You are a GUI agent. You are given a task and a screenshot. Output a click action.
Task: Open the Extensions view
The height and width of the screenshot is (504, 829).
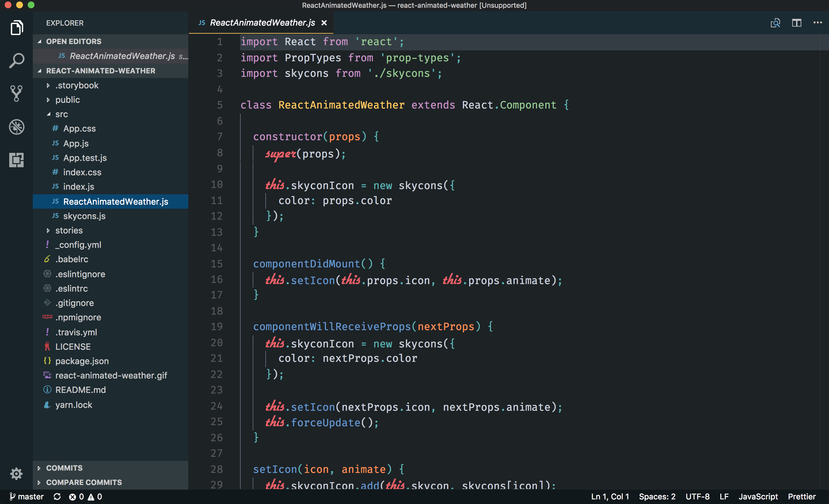[x=16, y=160]
